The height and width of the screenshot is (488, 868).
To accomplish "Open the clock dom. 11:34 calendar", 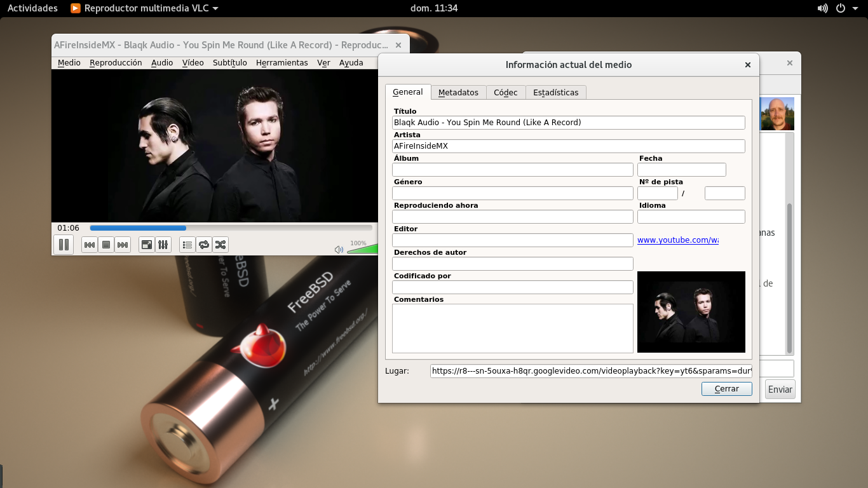I will point(434,8).
